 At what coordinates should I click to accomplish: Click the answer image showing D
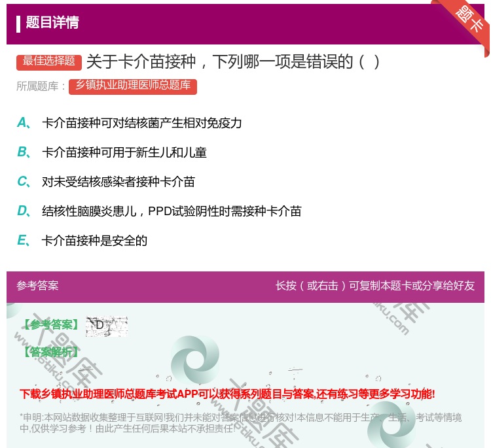pos(107,326)
